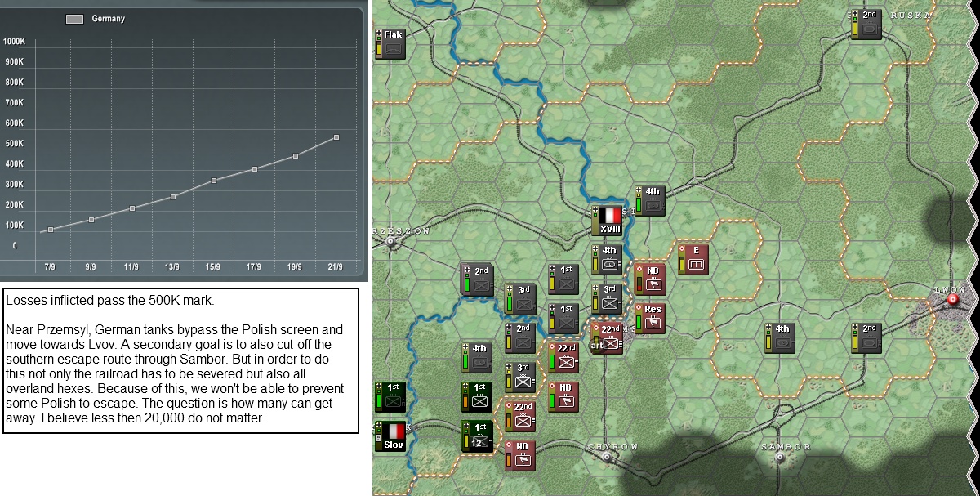Select the Polish HD unit with green strength bar
Viewport: 980px width, 496px height.
coord(563,396)
